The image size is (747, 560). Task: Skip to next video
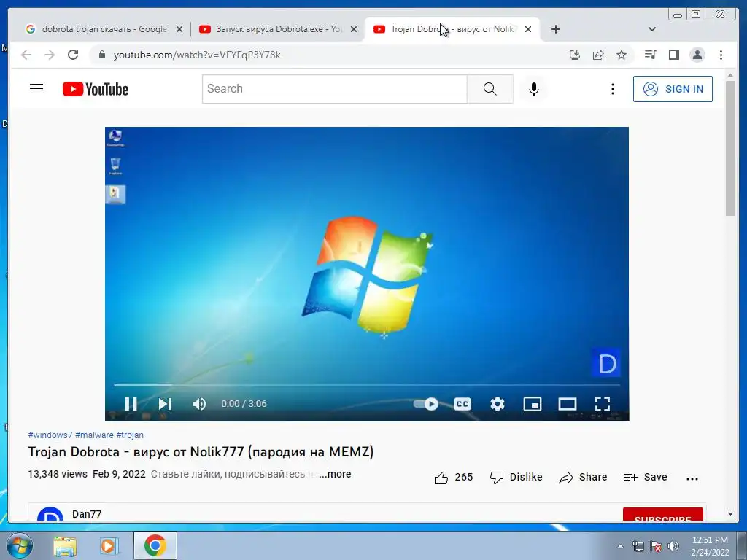[165, 404]
